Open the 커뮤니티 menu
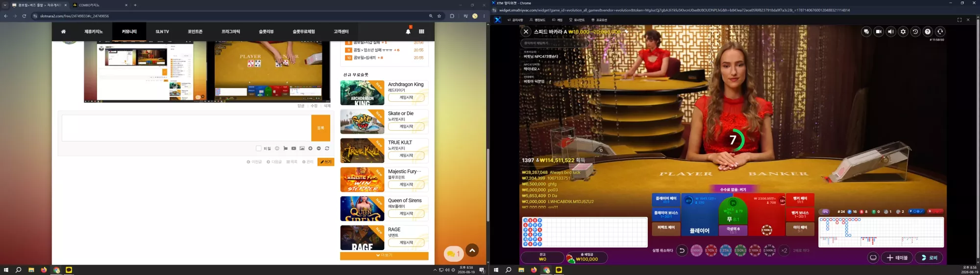Viewport: 980px width, 275px height. click(x=129, y=31)
